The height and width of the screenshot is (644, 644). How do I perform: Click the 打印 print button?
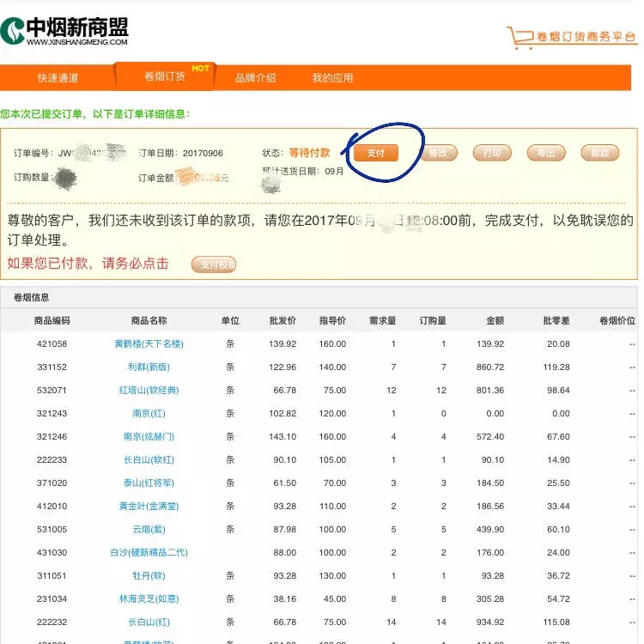(492, 153)
